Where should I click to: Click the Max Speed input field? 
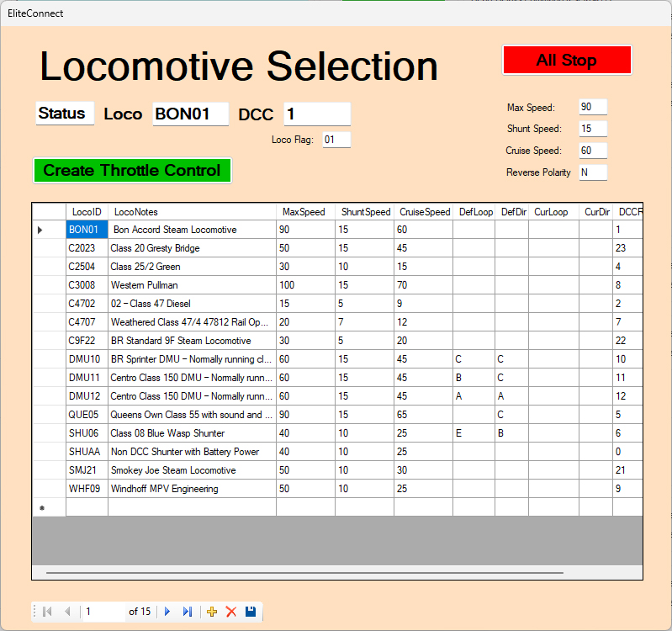point(592,108)
